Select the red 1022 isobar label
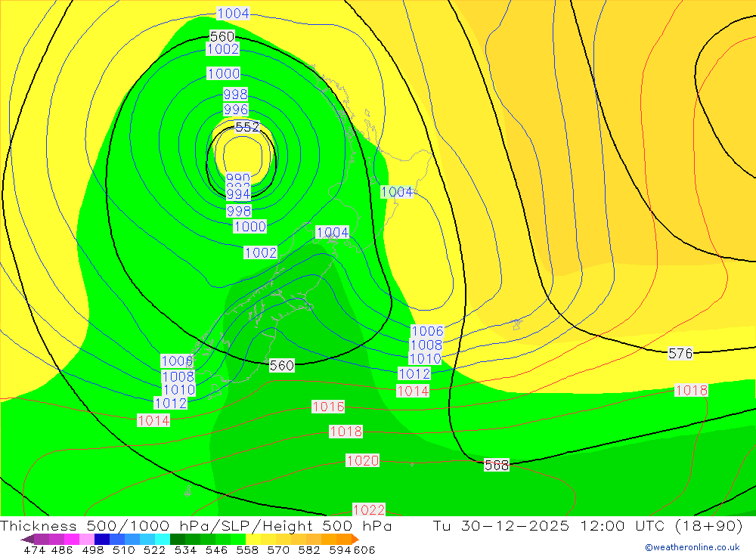This screenshot has height=554, width=756. (x=369, y=509)
